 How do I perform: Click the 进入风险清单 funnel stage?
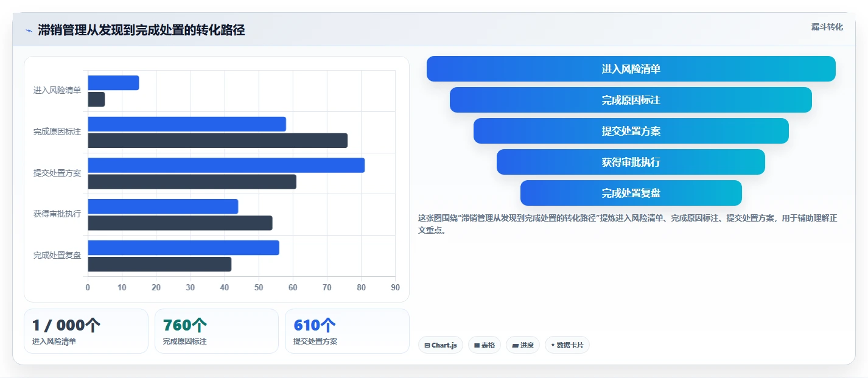point(631,69)
